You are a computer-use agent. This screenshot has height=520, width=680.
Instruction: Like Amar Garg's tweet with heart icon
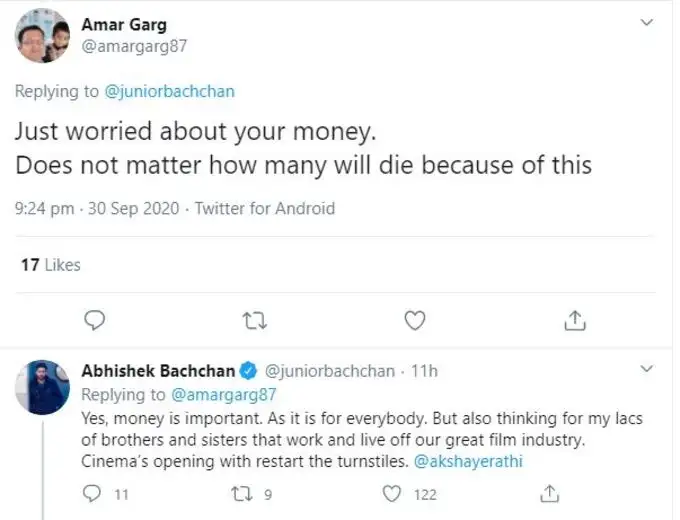[415, 320]
